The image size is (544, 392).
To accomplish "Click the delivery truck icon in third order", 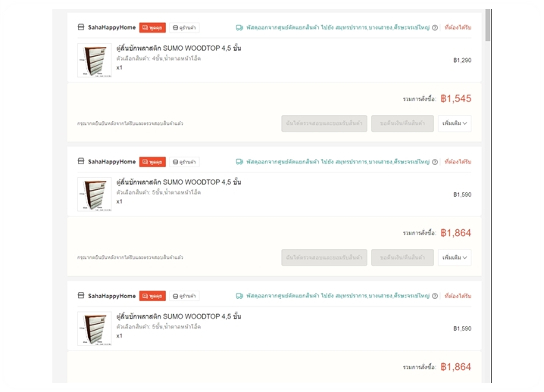I will click(239, 296).
